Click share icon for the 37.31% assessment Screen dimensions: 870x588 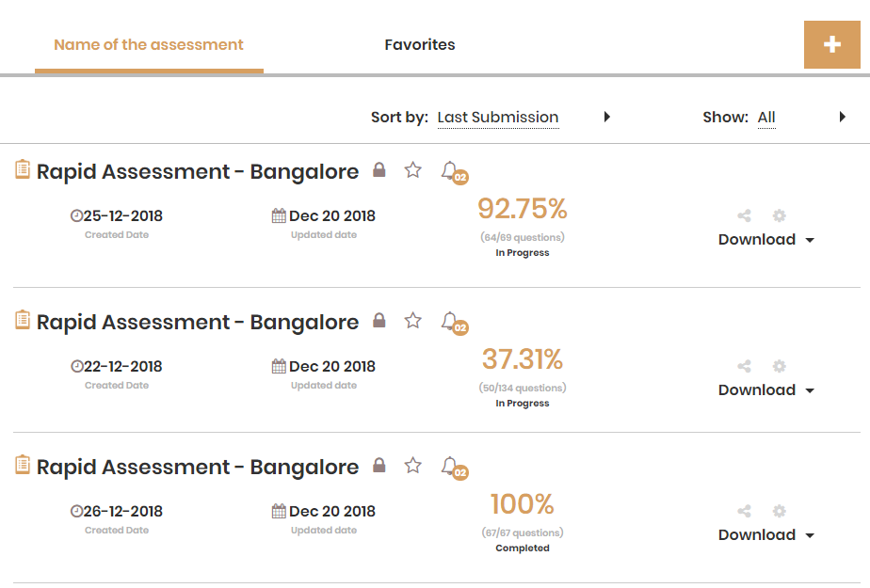click(x=744, y=366)
